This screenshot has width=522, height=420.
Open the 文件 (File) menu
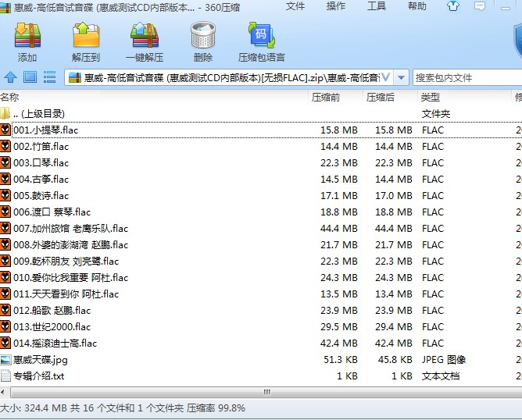295,6
